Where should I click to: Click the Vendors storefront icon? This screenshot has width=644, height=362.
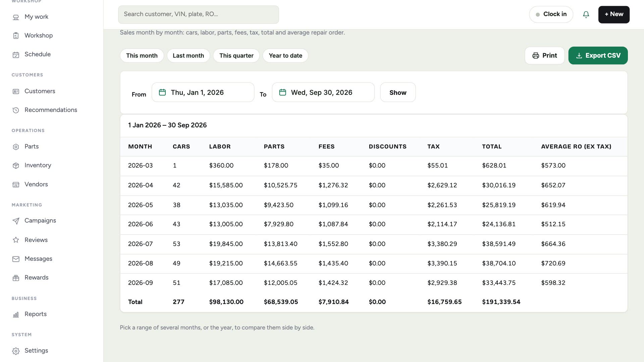(16, 185)
